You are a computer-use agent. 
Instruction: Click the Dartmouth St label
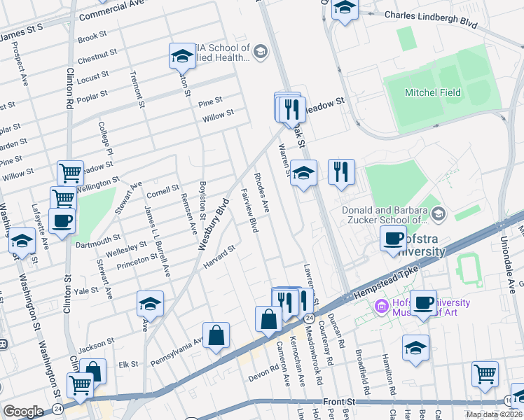point(98,241)
